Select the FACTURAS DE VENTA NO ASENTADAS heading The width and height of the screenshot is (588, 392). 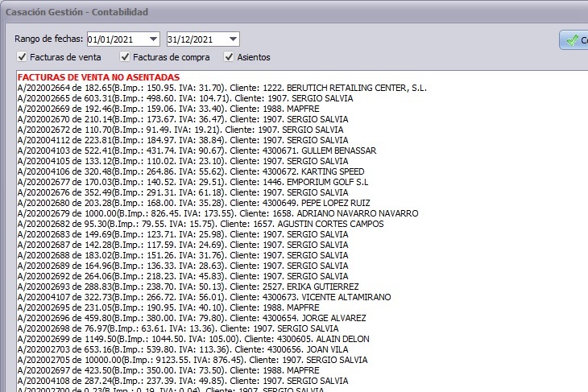(98, 77)
